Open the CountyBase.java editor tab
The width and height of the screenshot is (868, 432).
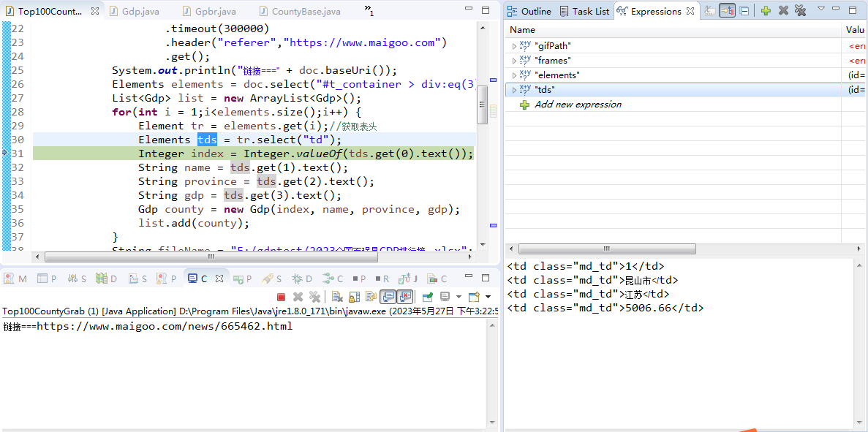click(299, 11)
